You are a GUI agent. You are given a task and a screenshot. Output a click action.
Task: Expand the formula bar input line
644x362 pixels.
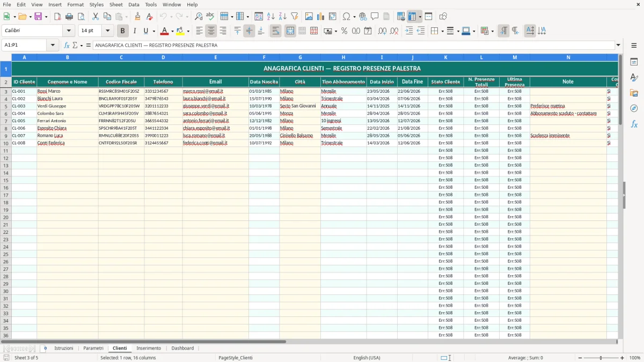[618, 45]
